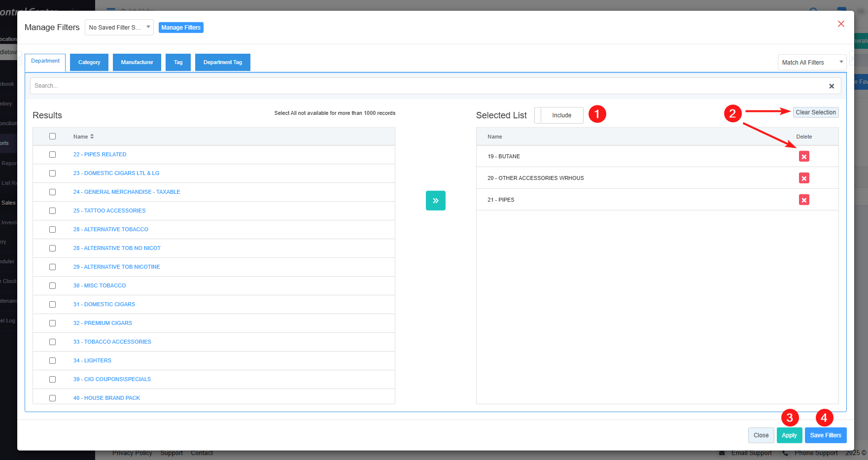
Task: Expand the Match All Filters dropdown
Action: coord(811,63)
